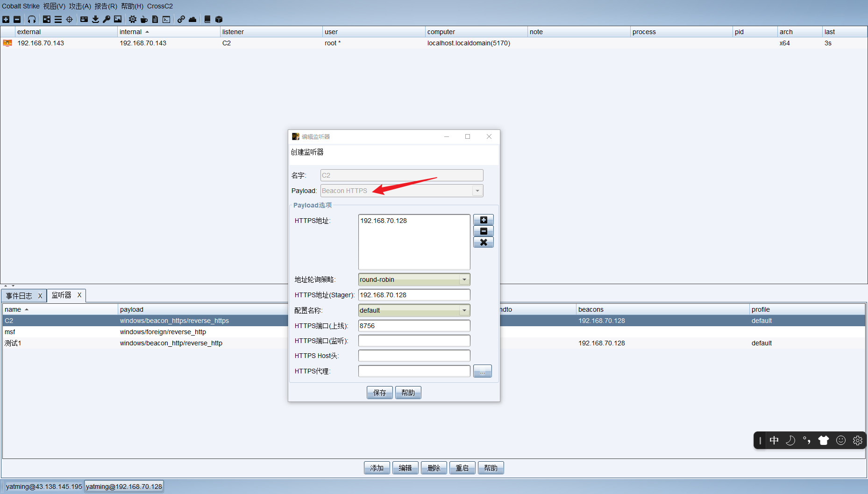The width and height of the screenshot is (868, 494).
Task: Open the round-robin rotation strategy dropdown
Action: tap(414, 279)
